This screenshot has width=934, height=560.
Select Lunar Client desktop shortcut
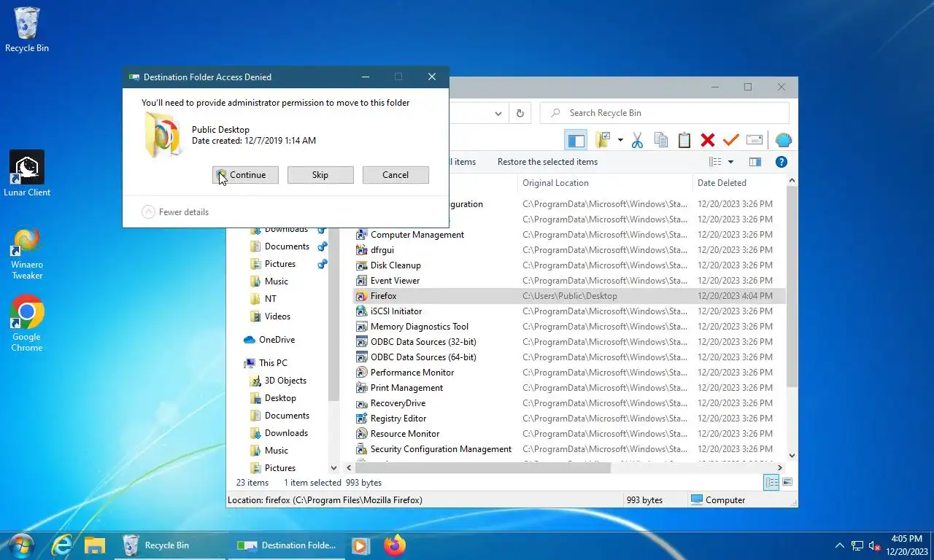27,174
